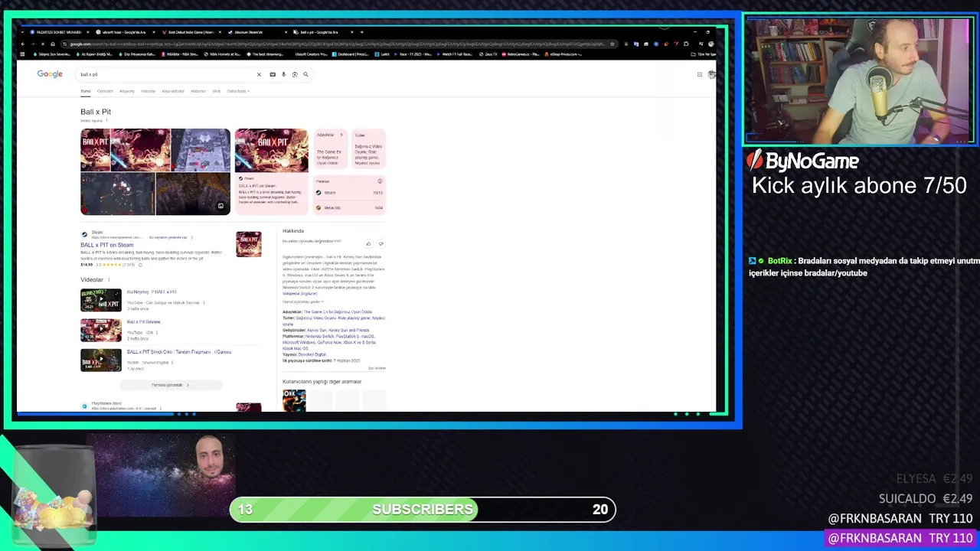Open the on-screen keyboard icon in search box

tap(273, 74)
